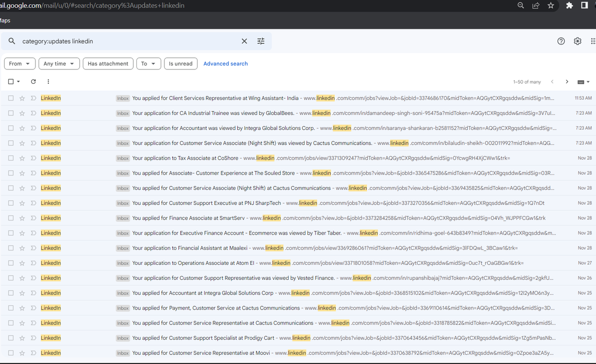Star the Prodigy Cart email

tap(22, 338)
